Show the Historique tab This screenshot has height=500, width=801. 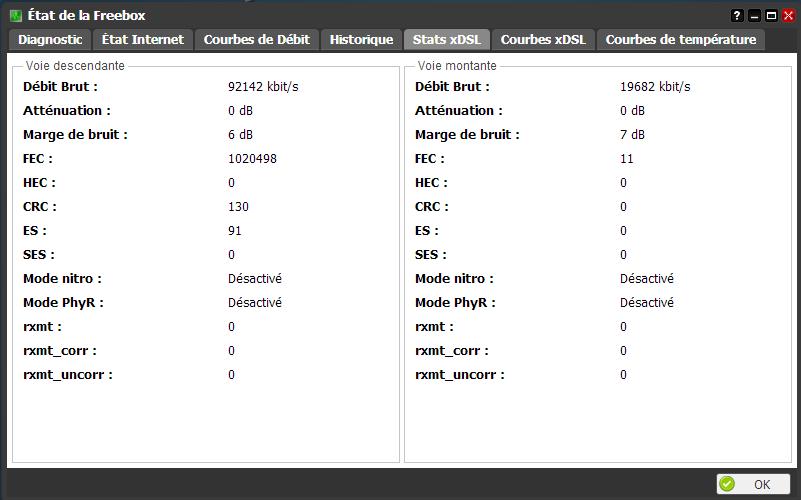[x=361, y=40]
